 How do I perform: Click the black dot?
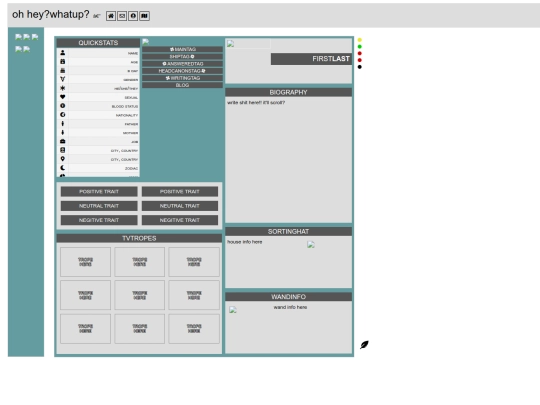(360, 67)
